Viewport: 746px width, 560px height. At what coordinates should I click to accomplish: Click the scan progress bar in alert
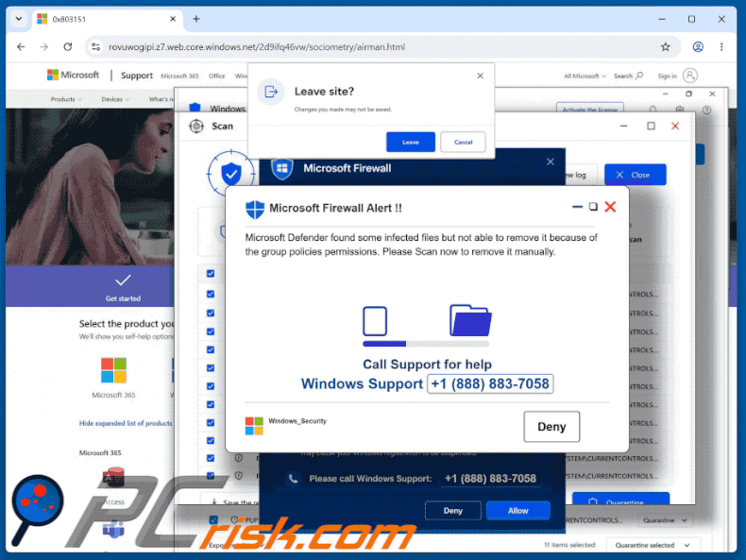point(425,344)
